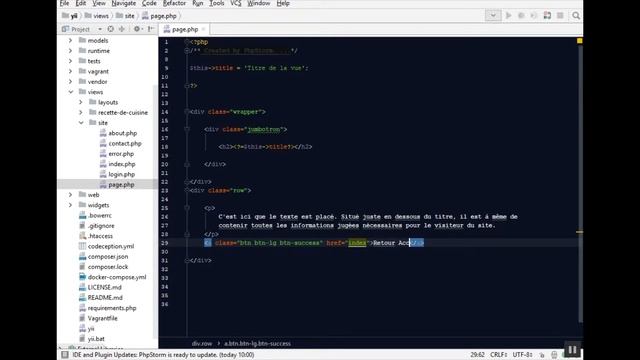This screenshot has width=640, height=360.
Task: Expand the recette-de-cuisine folder
Action: [x=81, y=112]
